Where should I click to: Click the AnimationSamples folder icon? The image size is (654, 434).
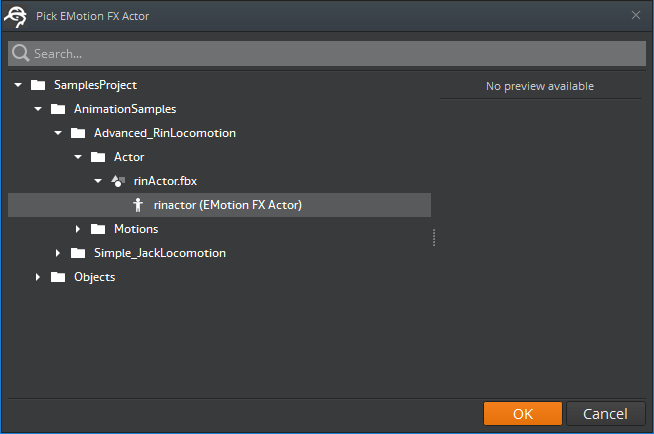[58, 109]
